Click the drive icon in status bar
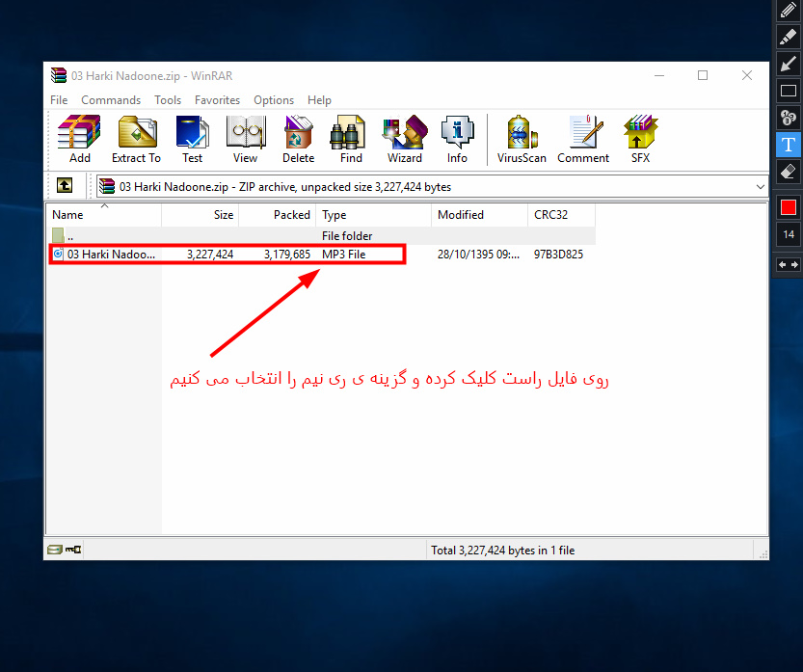This screenshot has height=672, width=803. click(x=54, y=550)
